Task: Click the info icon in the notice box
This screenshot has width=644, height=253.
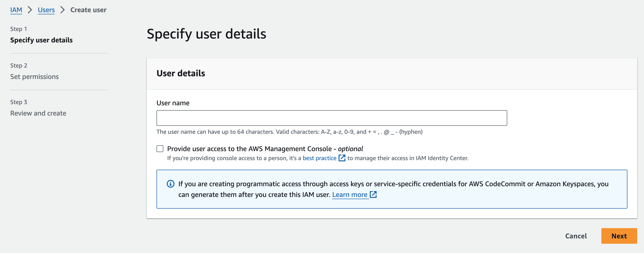Action: 170,184
